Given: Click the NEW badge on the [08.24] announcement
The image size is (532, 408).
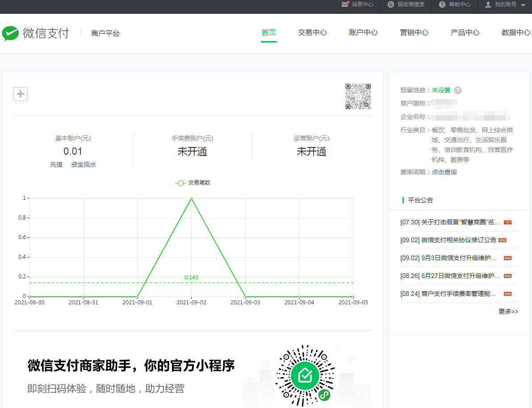Looking at the screenshot, I should click(x=507, y=294).
